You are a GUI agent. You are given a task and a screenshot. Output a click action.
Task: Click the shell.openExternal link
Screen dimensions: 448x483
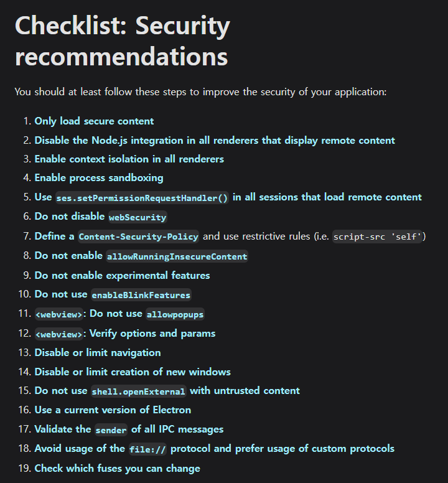[139, 392]
